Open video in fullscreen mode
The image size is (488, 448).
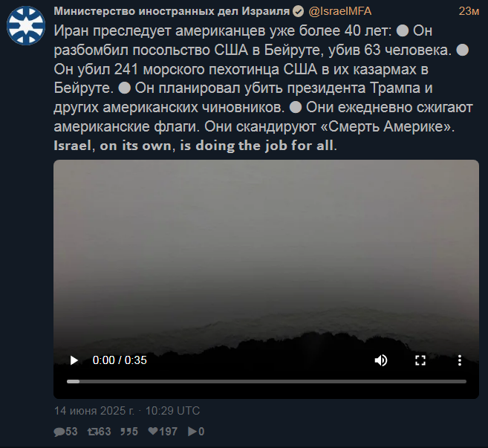(420, 360)
